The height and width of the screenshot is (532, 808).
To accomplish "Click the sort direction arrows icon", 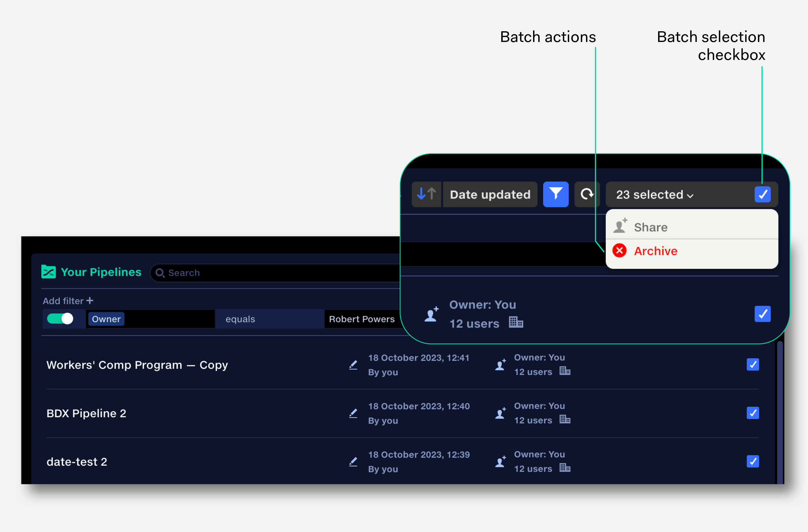I will tap(426, 194).
